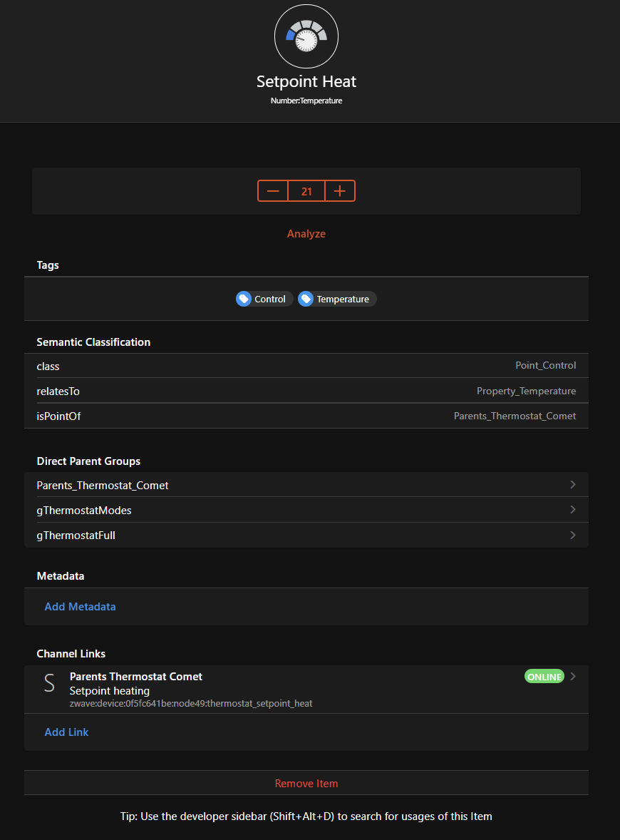Expand gThermostatModes group chevron
Viewport: 620px width, 840px height.
click(573, 510)
